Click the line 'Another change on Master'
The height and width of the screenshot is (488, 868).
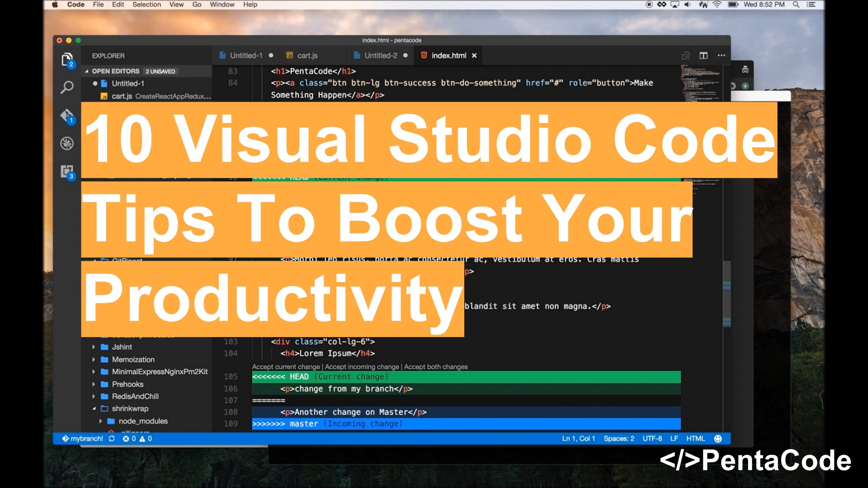click(x=466, y=412)
